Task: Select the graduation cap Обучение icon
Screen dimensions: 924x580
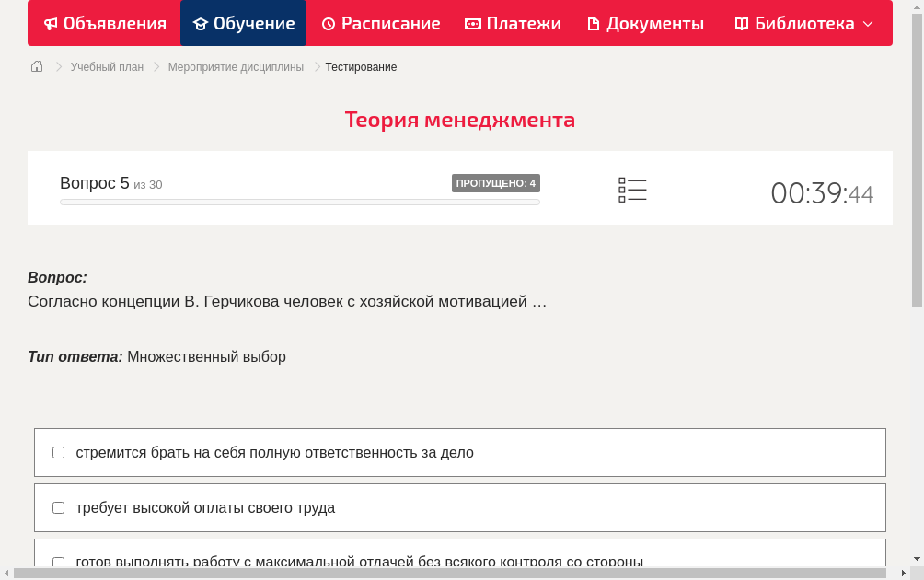Action: point(201,23)
